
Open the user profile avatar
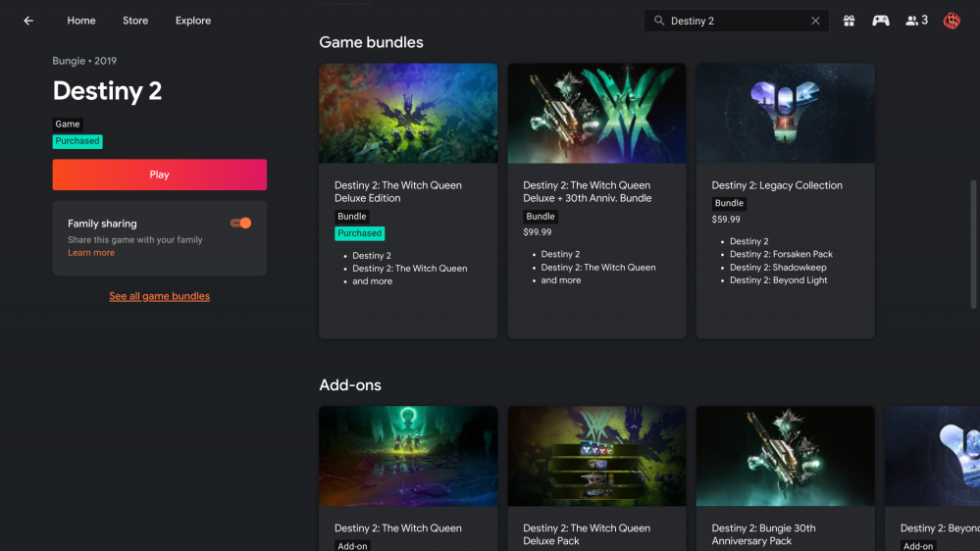pyautogui.click(x=952, y=21)
